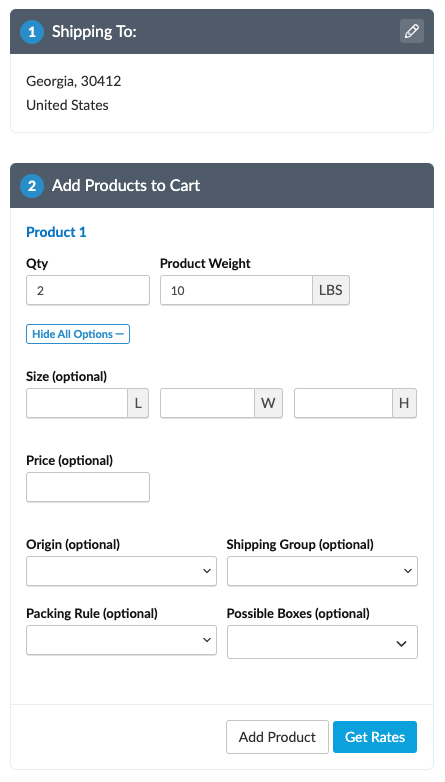Click the Get Rates button
The height and width of the screenshot is (782, 445).
coord(375,737)
